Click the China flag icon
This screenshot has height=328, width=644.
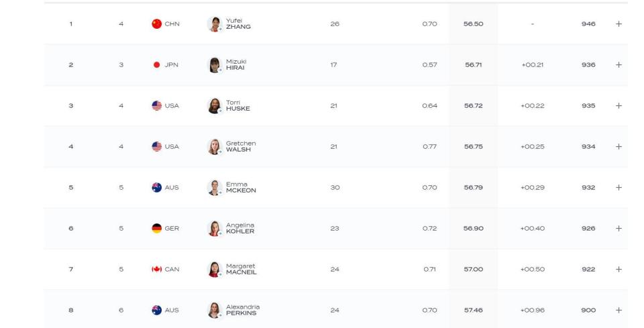coord(156,23)
